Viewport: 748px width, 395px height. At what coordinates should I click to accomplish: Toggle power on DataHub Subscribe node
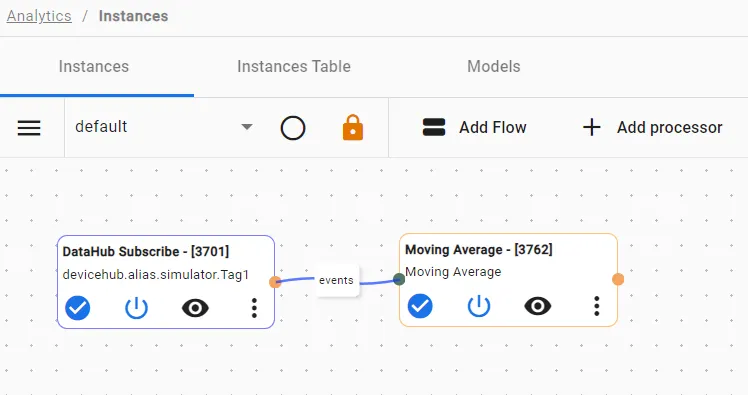pyautogui.click(x=136, y=308)
